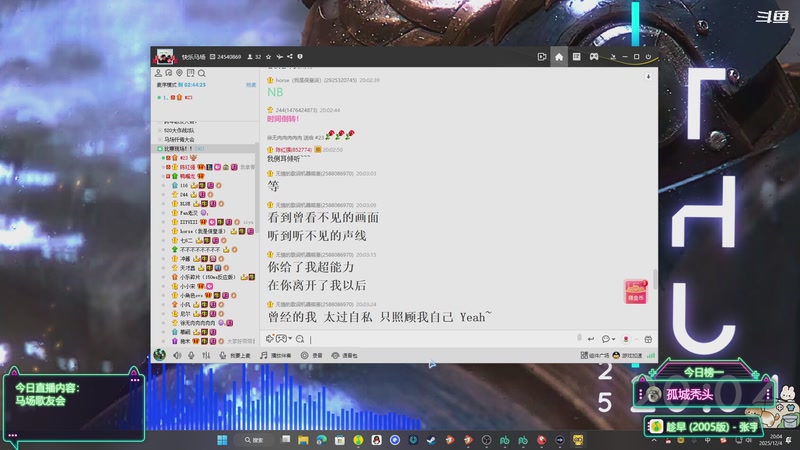
Task: Click the location pin icon in sidebar toolbar
Action: coord(180,73)
